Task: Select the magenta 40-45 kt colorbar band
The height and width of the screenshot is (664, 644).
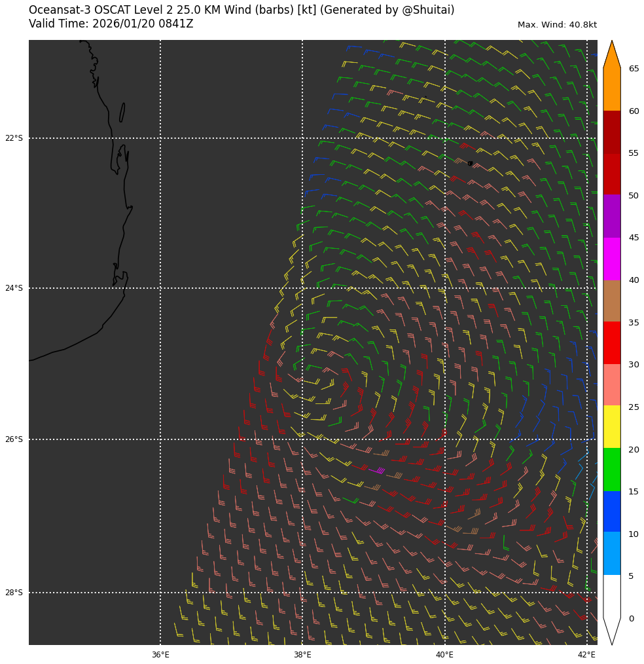Action: click(611, 259)
